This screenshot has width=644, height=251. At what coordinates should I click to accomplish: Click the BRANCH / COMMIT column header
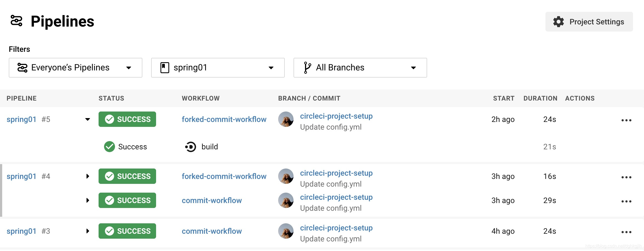[309, 98]
